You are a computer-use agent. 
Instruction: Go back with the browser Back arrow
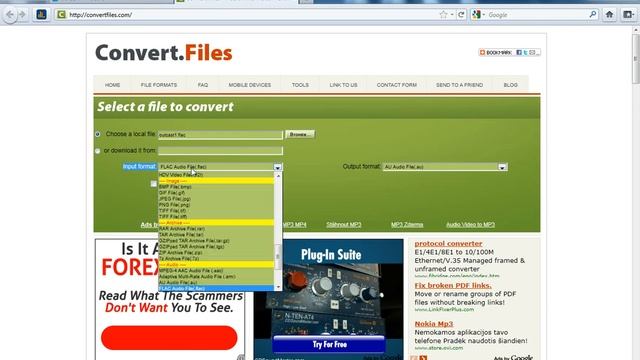click(x=10, y=15)
